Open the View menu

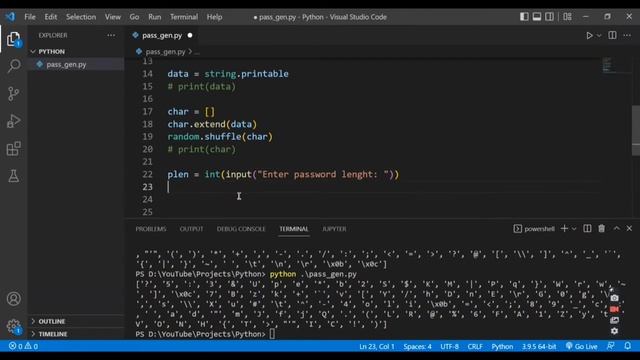pyautogui.click(x=113, y=17)
